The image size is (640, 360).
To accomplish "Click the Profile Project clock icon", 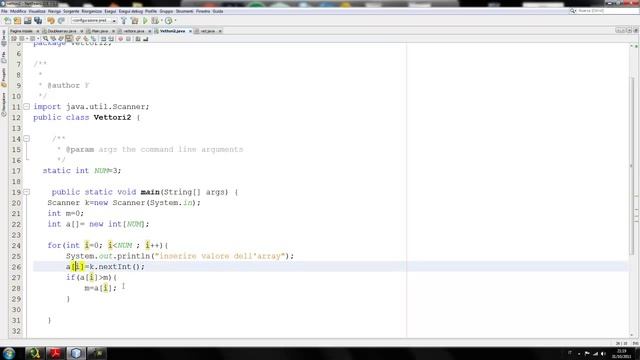I will [x=169, y=20].
